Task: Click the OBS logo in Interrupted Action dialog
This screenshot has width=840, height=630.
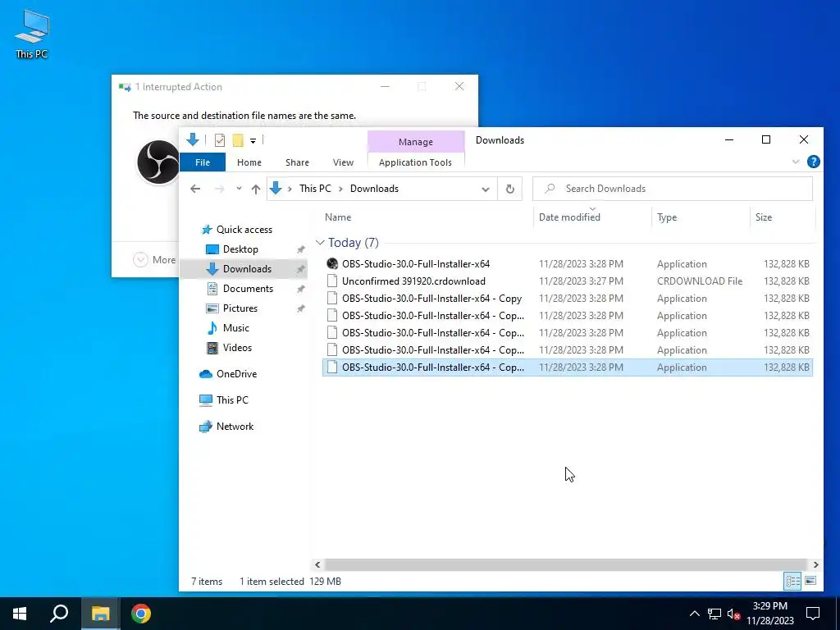Action: click(158, 162)
